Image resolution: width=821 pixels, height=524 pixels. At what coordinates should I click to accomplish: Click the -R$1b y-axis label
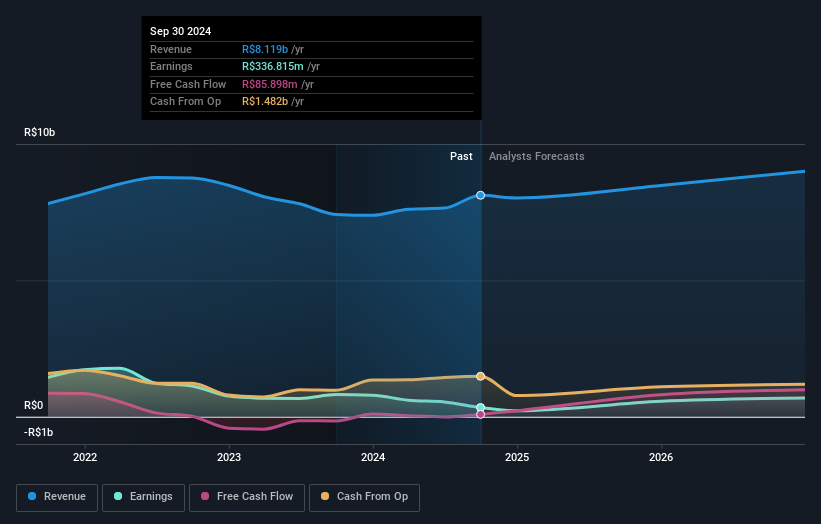(38, 432)
